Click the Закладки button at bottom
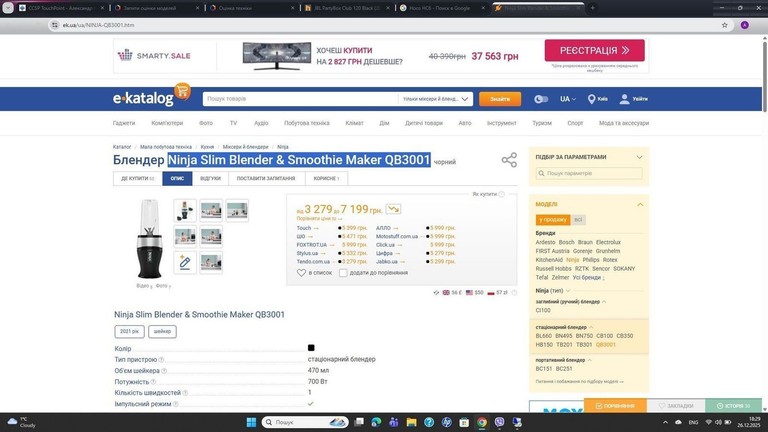 (x=676, y=406)
